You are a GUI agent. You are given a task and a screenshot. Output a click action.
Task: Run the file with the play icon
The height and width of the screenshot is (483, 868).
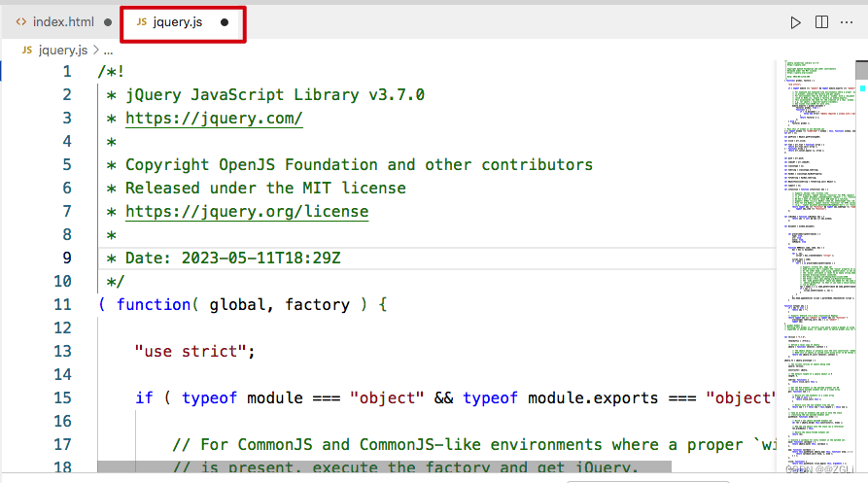[795, 22]
